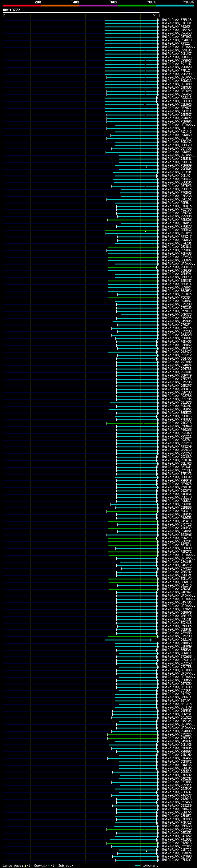Click the orange ~40% identity legend segment

point(60,6)
